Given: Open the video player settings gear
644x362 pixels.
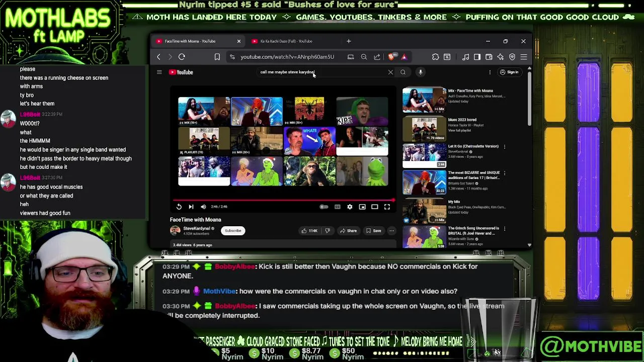Looking at the screenshot, I should 350,207.
